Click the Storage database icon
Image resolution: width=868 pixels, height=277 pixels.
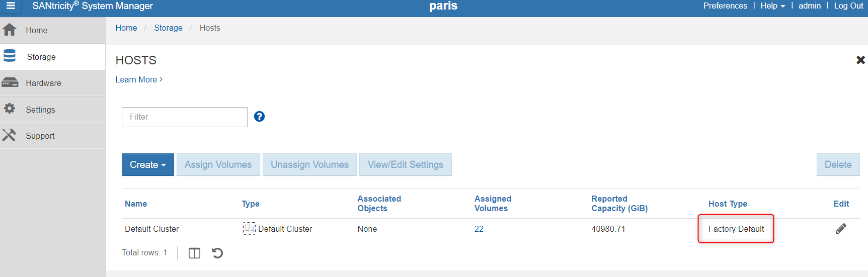pos(10,56)
